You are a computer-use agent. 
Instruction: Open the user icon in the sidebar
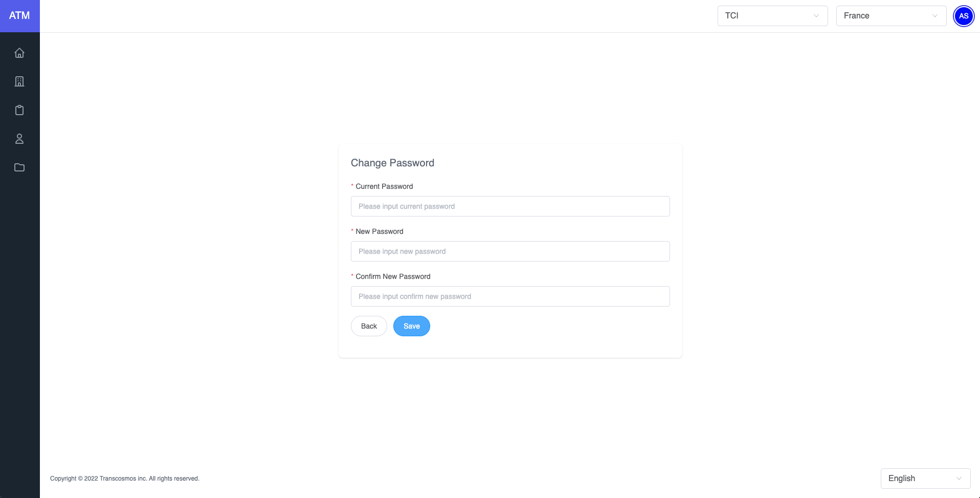(19, 139)
